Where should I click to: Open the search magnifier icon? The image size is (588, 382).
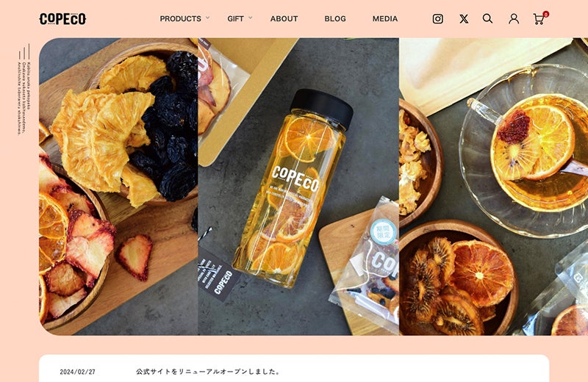point(487,18)
